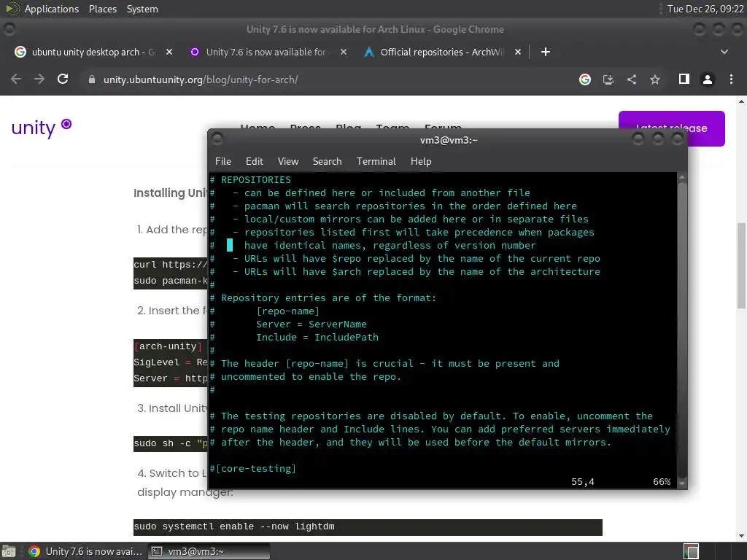The image size is (747, 560).
Task: Open the Places menu
Action: 102,9
